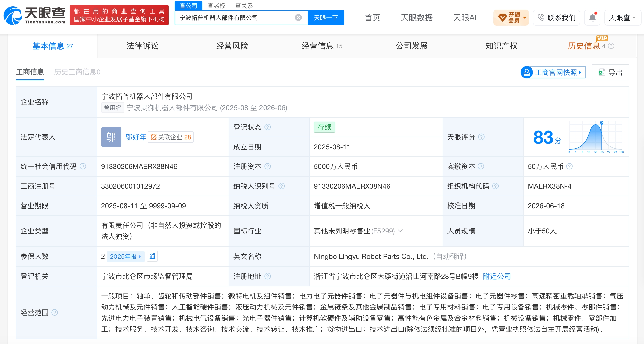Expand the 开通会员 dropdown arrow

pos(525,18)
